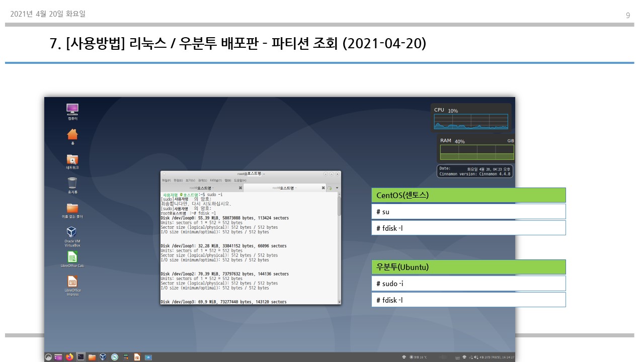Image resolution: width=644 pixels, height=362 pixels.
Task: Open the volume tray icon
Action: click(475, 357)
